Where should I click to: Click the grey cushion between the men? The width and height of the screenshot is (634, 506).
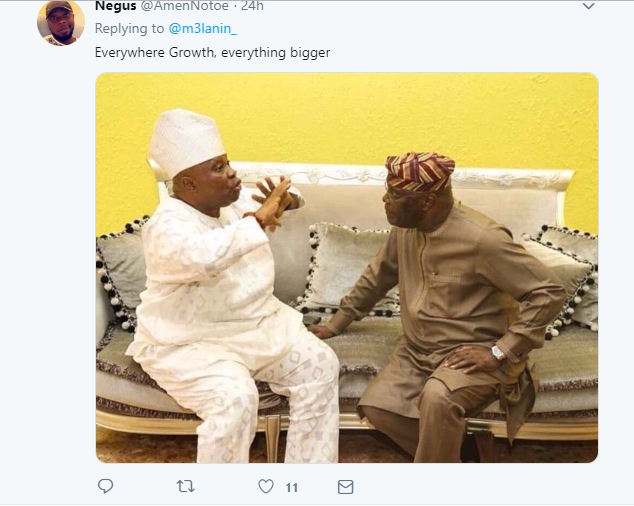click(x=348, y=265)
